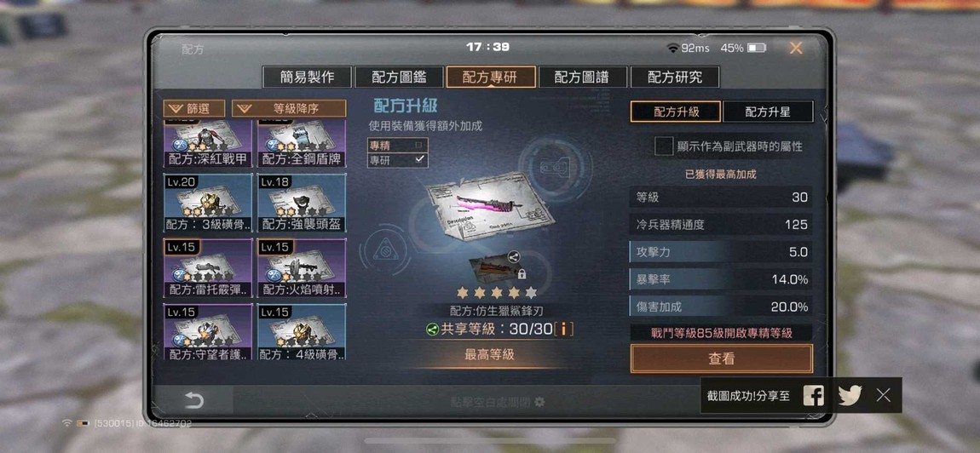Open the 配方研究 tab
Screen dimensions: 980x453
pyautogui.click(x=675, y=77)
